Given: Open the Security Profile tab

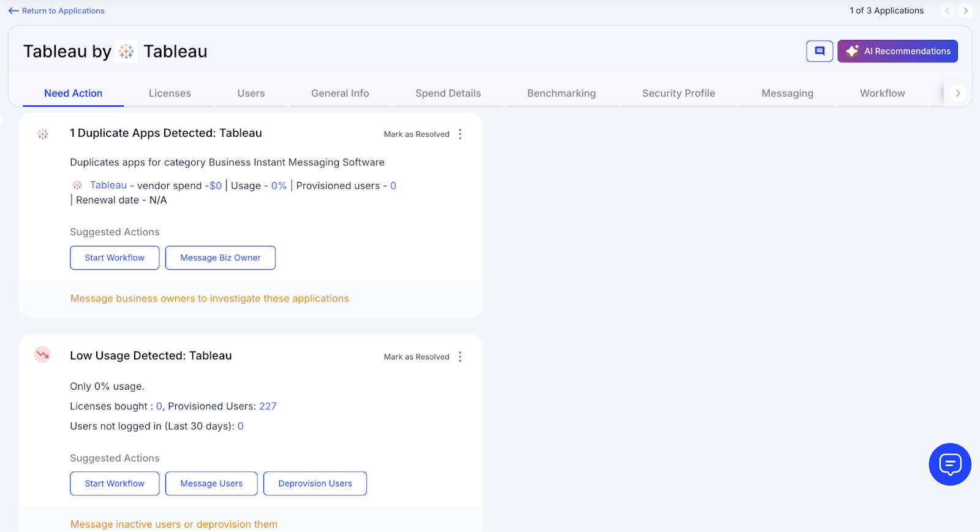Looking at the screenshot, I should [679, 93].
